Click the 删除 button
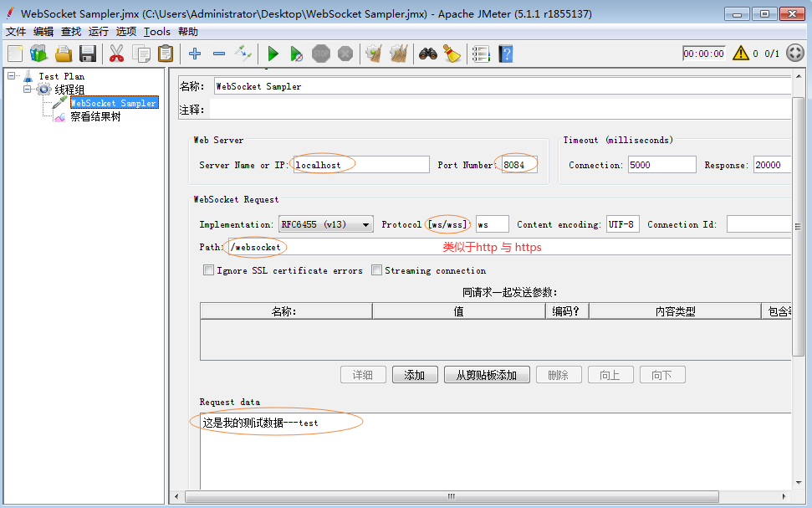 click(559, 375)
